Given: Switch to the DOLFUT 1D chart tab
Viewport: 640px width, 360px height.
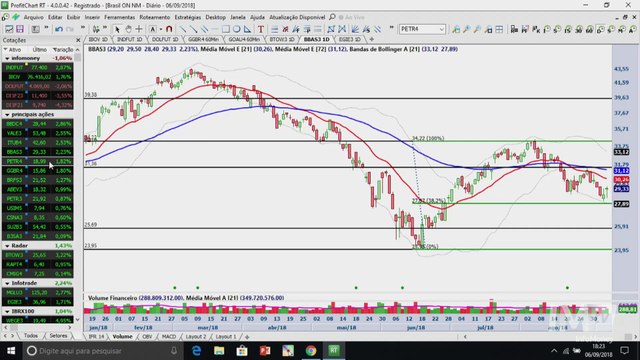Looking at the screenshot, I should [x=165, y=40].
